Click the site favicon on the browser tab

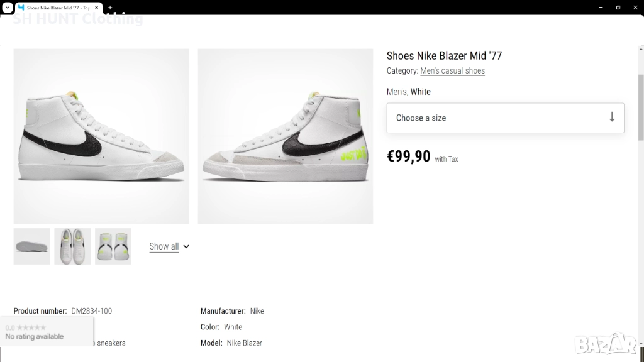(x=21, y=8)
